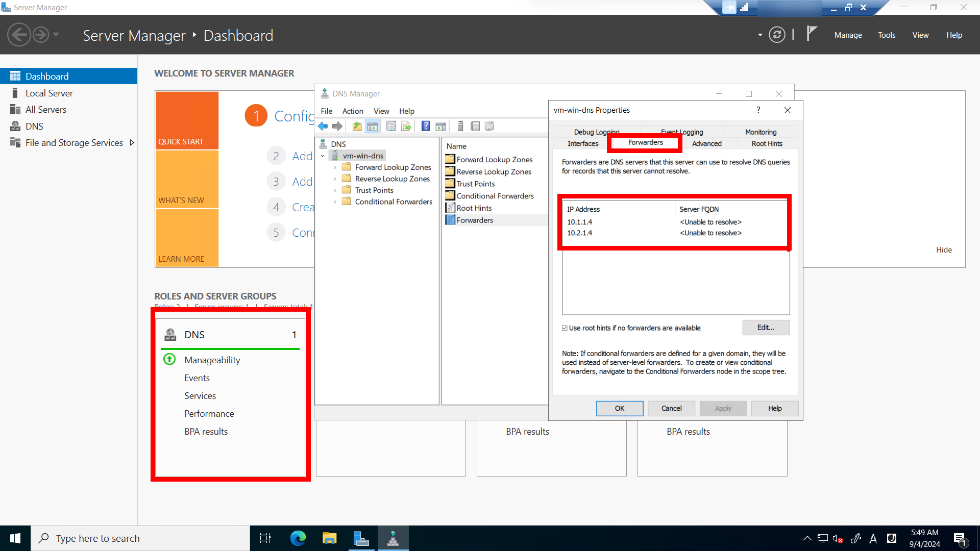Click the Server Manager forward navigation arrow
The image size is (980, 551).
pyautogui.click(x=41, y=35)
